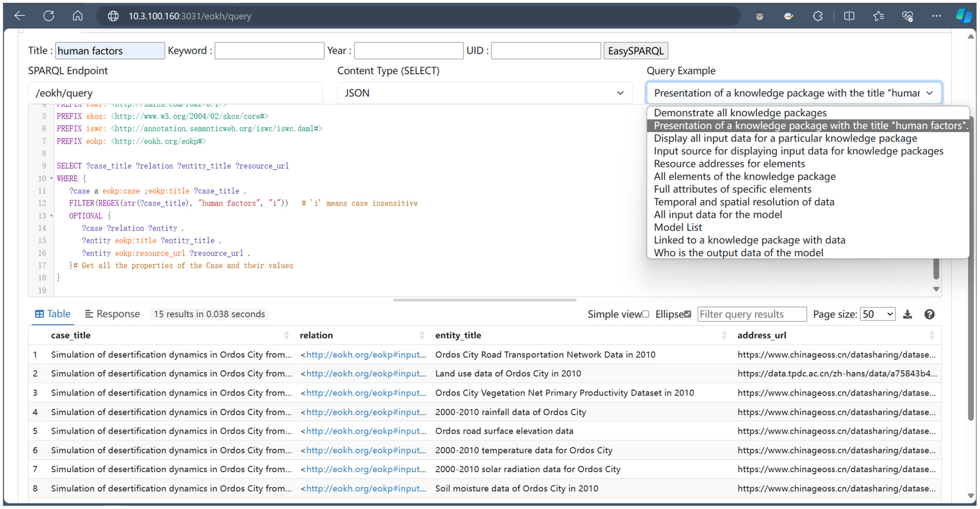The height and width of the screenshot is (509, 980).
Task: Click '2000-2010 rainfall data of Ordos City' cell
Action: tap(511, 412)
